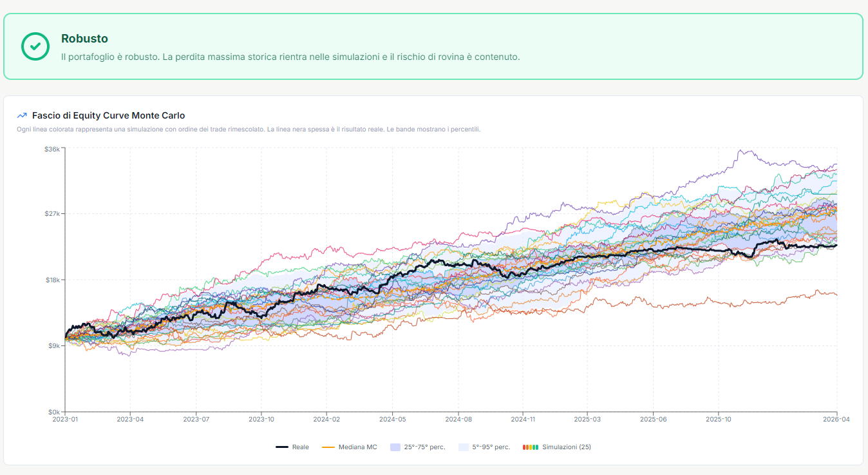868x475 pixels.
Task: Toggle the Mediana MC legend entry
Action: (350, 447)
